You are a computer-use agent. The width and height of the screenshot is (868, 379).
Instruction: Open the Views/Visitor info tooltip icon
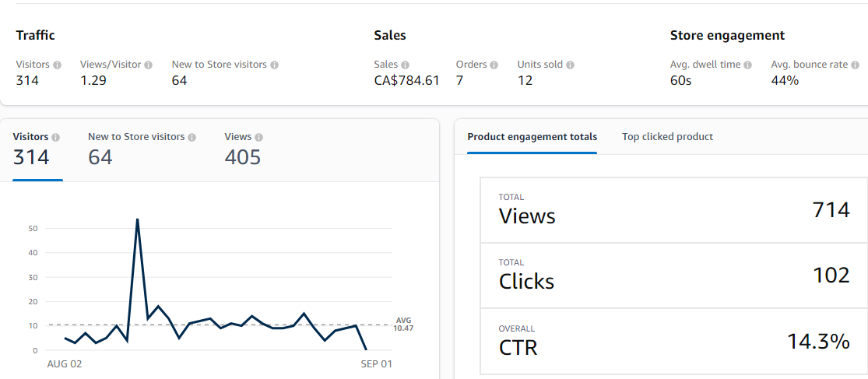click(x=149, y=65)
